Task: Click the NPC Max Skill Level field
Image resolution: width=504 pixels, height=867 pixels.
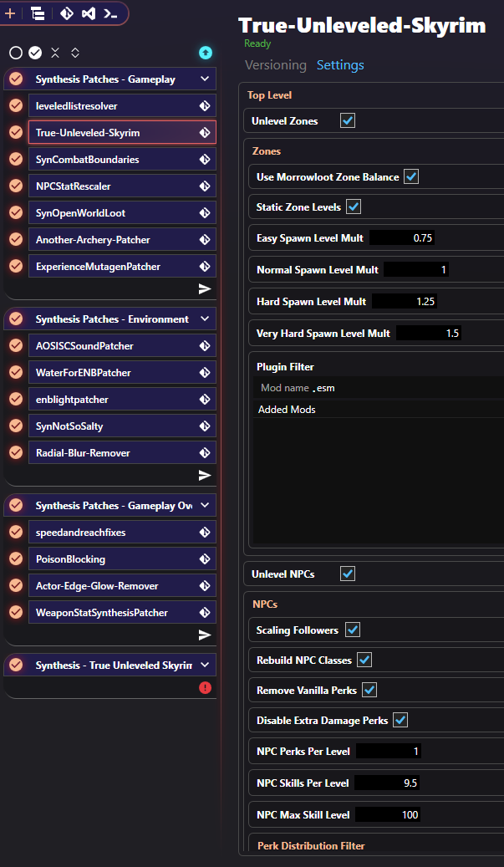Action: pyautogui.click(x=389, y=814)
